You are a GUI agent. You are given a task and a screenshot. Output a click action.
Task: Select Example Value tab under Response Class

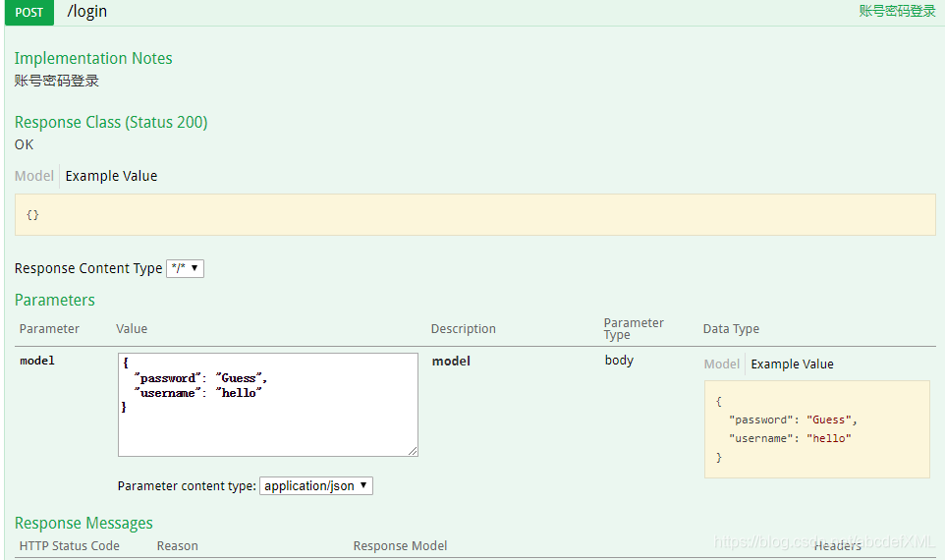pyautogui.click(x=112, y=176)
